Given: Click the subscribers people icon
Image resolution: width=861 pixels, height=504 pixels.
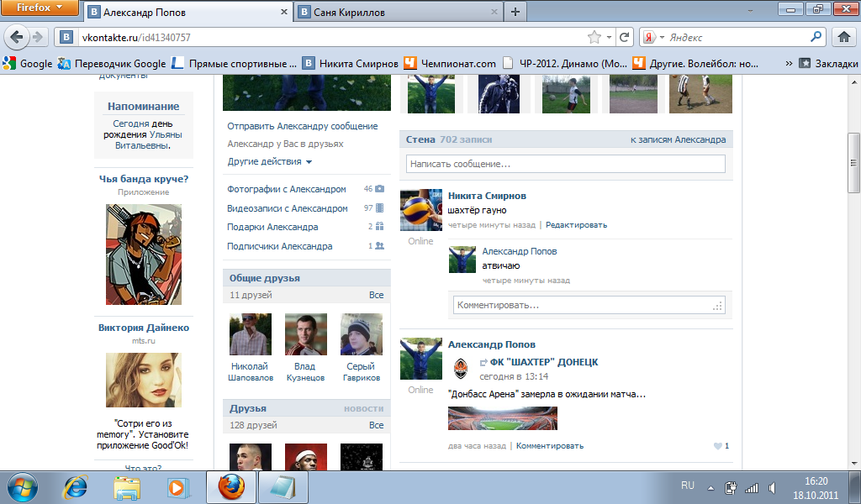Looking at the screenshot, I should [x=379, y=246].
